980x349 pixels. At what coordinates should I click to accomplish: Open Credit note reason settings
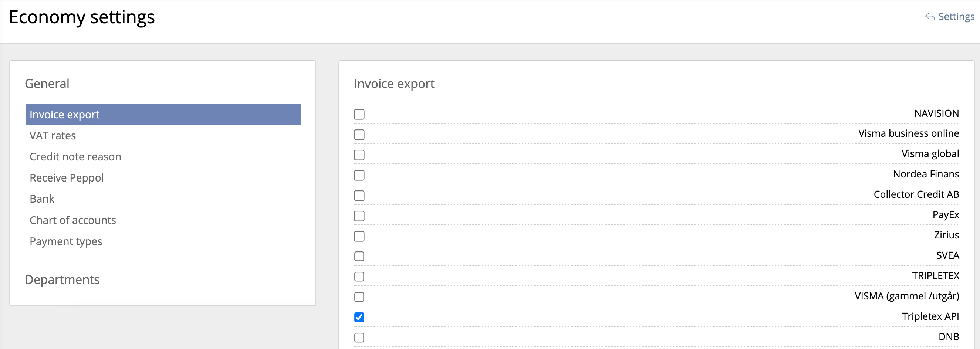[x=75, y=157]
